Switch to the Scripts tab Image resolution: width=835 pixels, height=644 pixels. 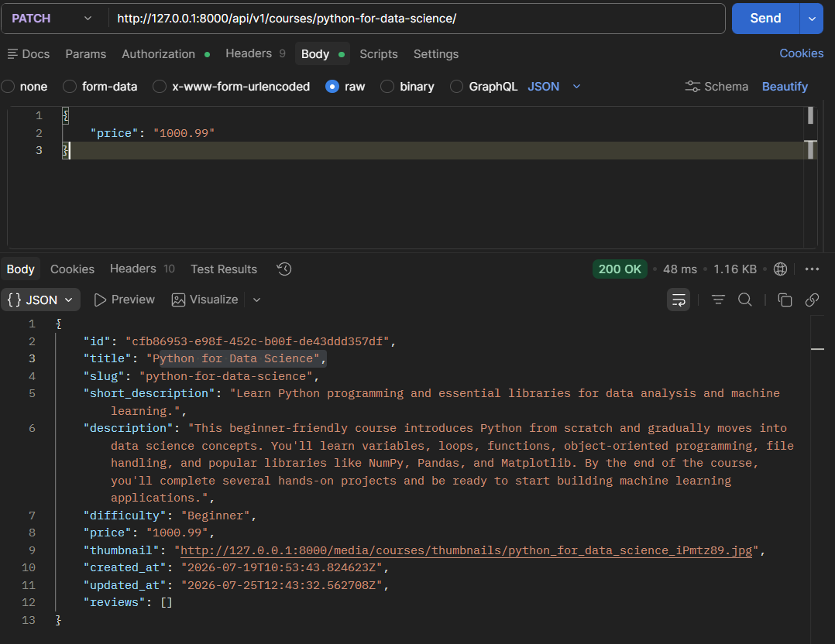(379, 54)
